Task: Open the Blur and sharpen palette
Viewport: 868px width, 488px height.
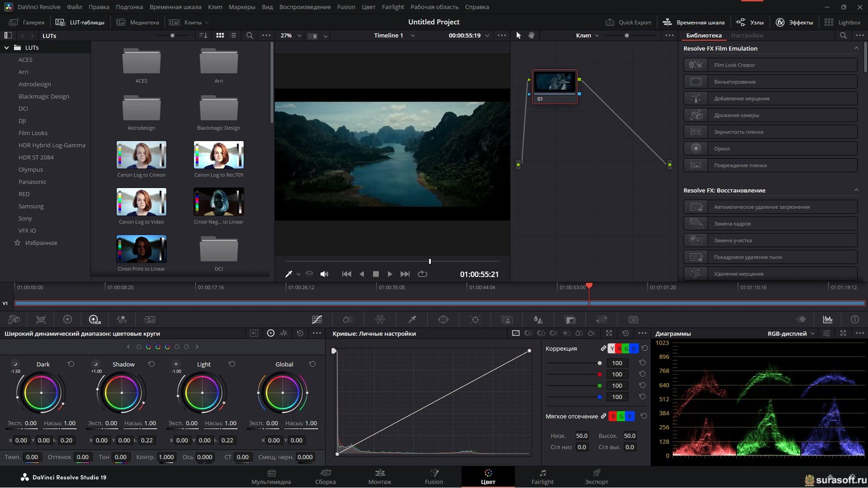Action: pyautogui.click(x=538, y=320)
